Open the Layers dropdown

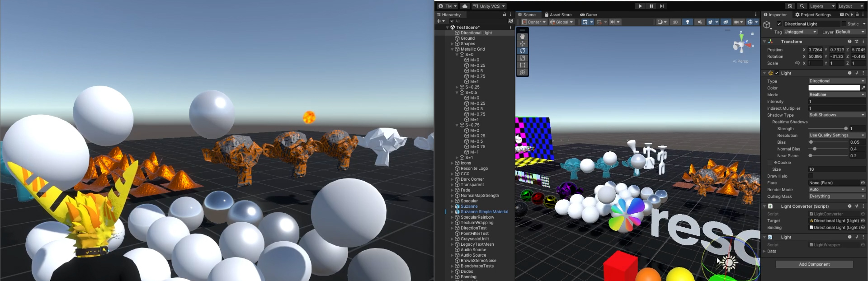822,6
